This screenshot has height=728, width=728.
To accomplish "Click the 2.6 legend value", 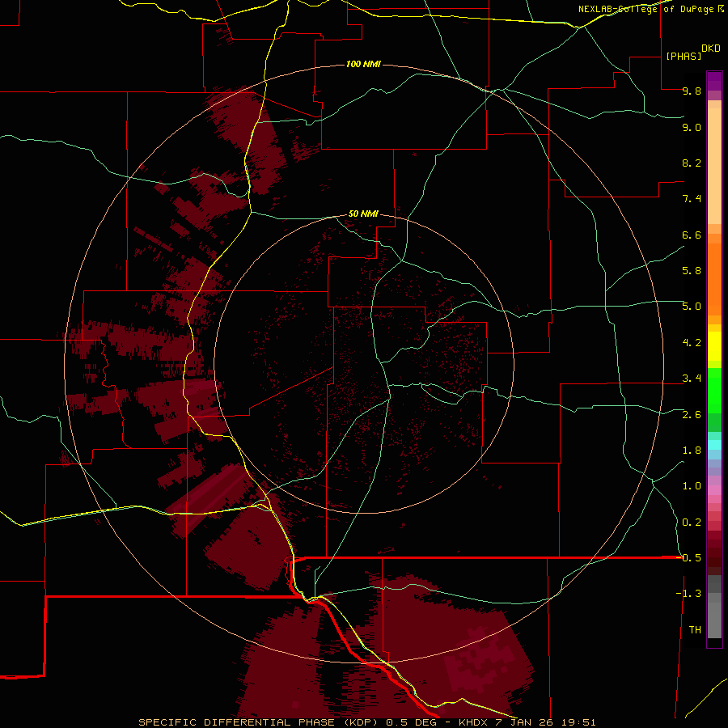I will click(x=692, y=415).
